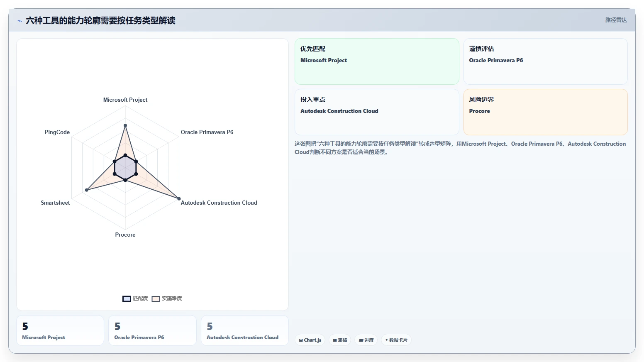Click the Chart.js tag chip
Image resolution: width=644 pixels, height=362 pixels.
[x=310, y=340]
